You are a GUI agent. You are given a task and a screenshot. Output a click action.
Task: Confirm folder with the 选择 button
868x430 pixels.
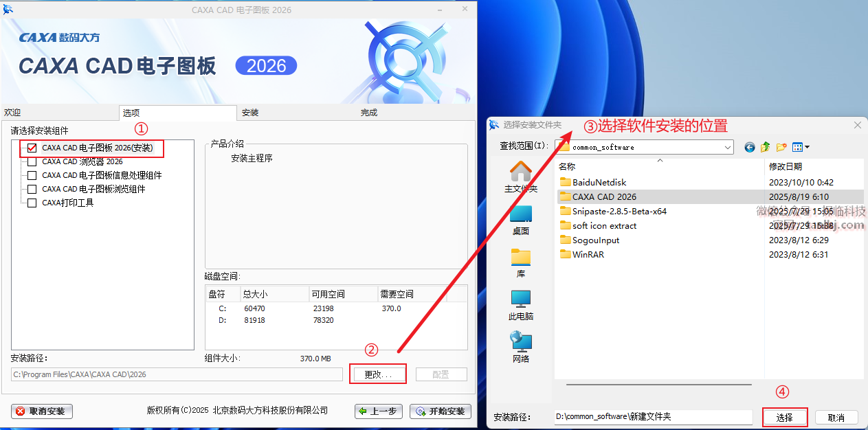point(785,418)
